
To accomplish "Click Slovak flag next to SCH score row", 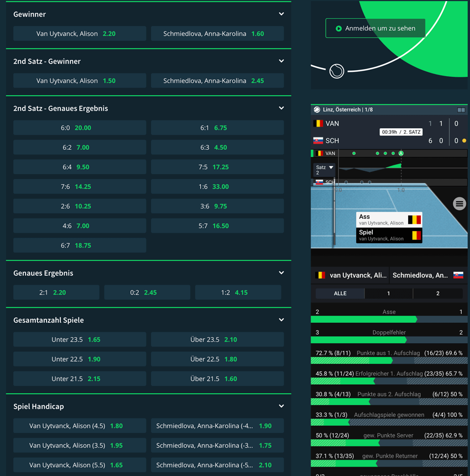I will coord(318,140).
